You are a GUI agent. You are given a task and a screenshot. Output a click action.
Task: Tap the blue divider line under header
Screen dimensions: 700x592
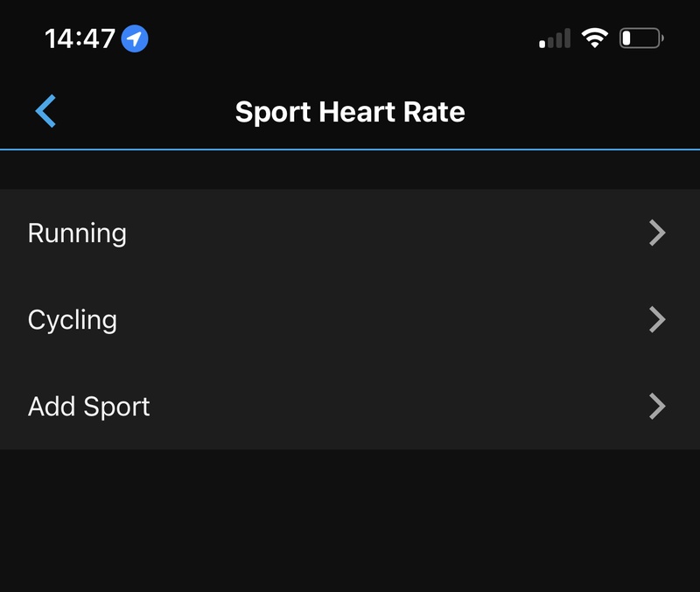click(350, 150)
